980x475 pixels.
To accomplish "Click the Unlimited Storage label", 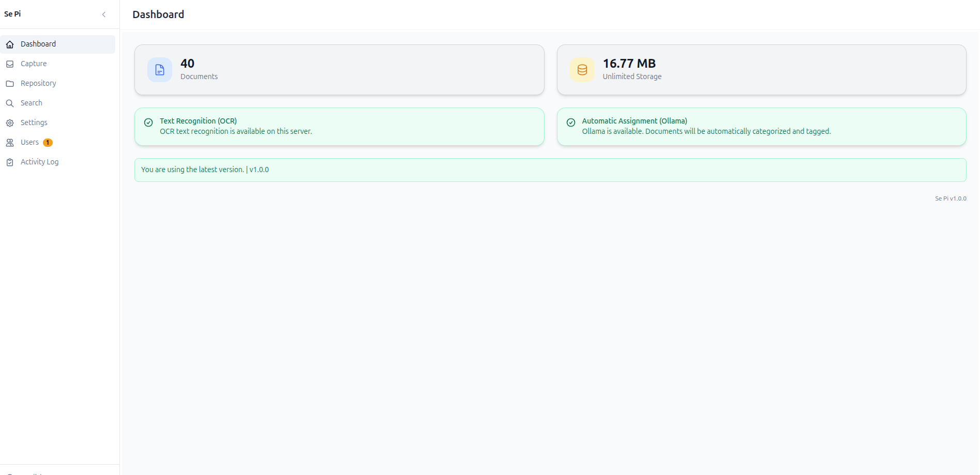I will [632, 76].
